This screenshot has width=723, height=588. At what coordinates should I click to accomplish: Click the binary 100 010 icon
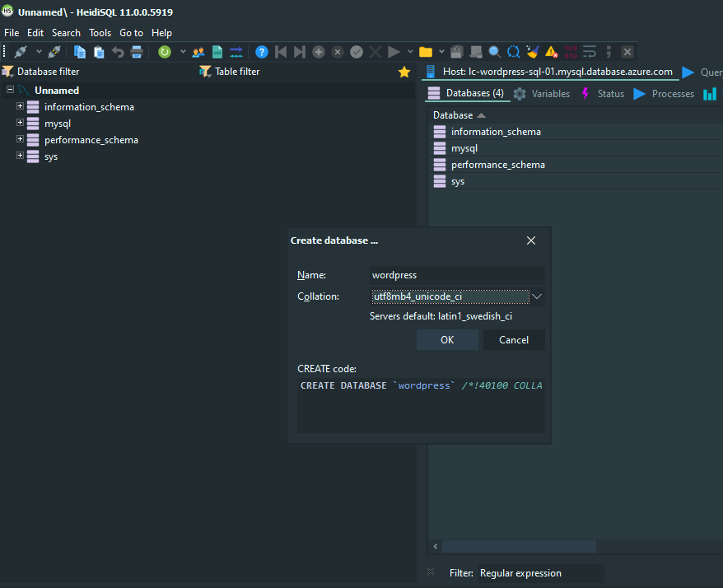click(x=571, y=52)
